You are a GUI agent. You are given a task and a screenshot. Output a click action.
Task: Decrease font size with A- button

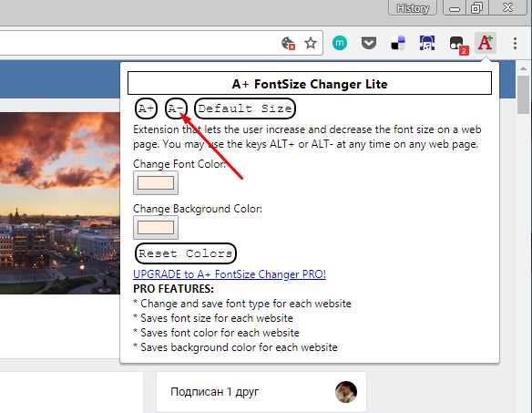pos(176,108)
